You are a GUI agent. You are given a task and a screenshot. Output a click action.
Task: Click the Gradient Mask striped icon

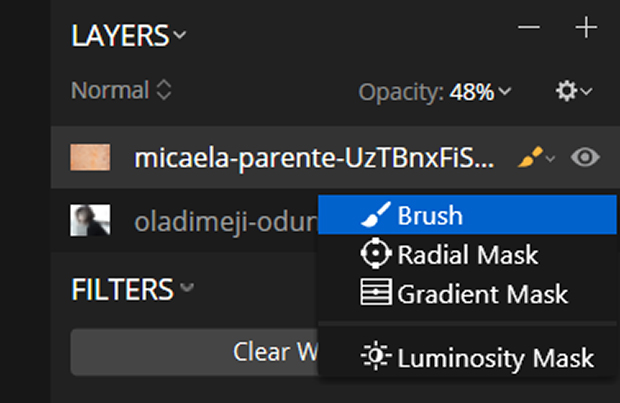[x=376, y=292]
